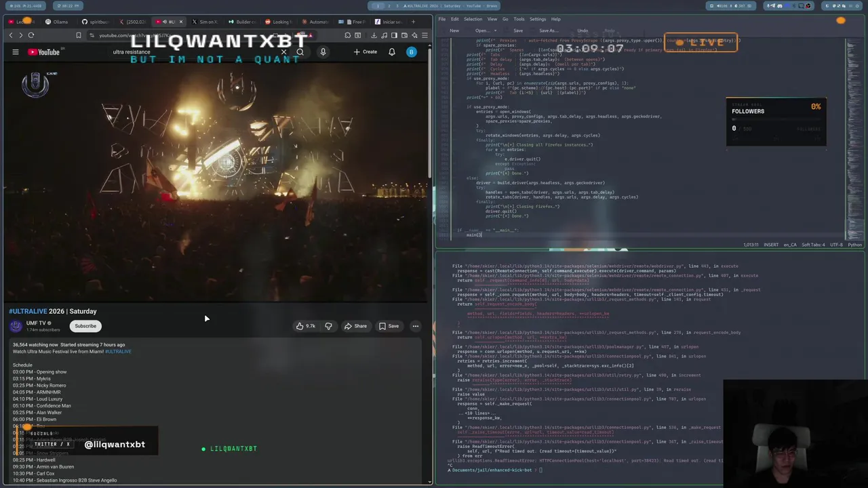Bookmark this page in Brave
Viewport: 868px width, 488px height.
point(79,35)
